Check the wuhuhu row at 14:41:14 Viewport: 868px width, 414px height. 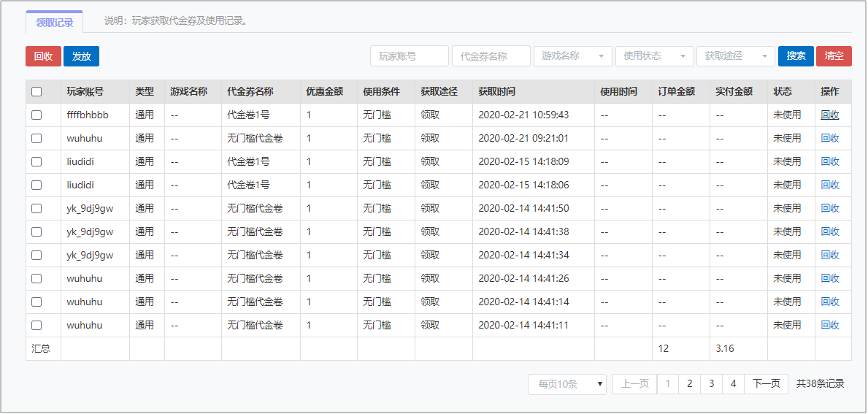coord(37,302)
